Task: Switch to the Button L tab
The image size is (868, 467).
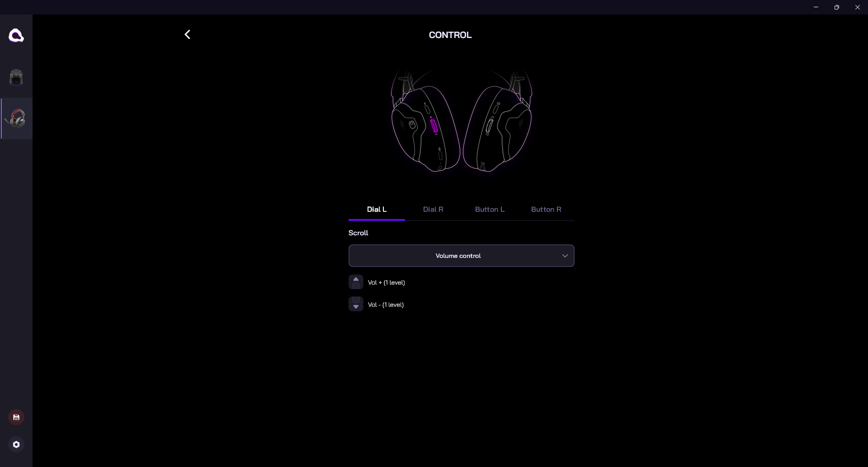Action: tap(489, 209)
